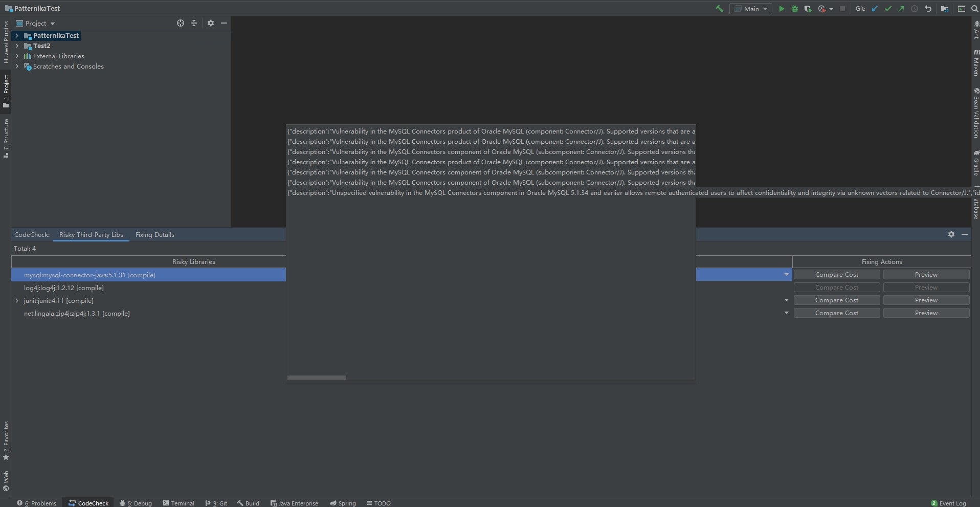Open CodeCheck panel settings gear
This screenshot has height=507, width=980.
[951, 234]
